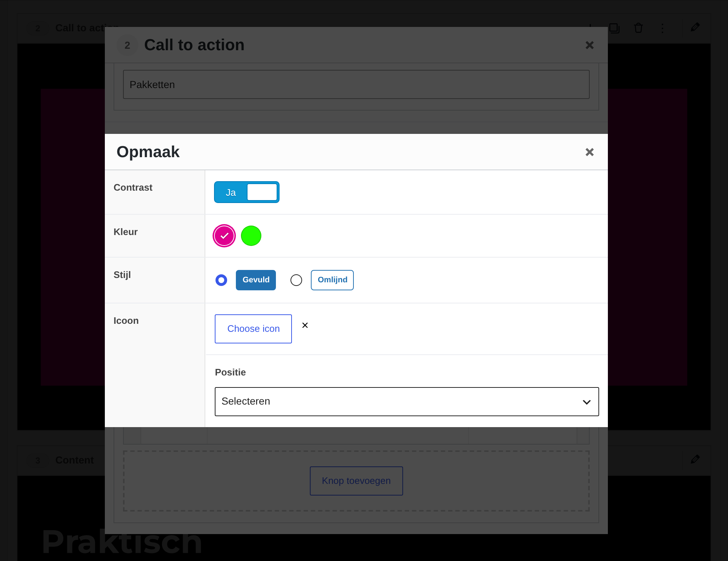The height and width of the screenshot is (561, 728).
Task: Toggle the Contrast Ja switch
Action: [247, 192]
